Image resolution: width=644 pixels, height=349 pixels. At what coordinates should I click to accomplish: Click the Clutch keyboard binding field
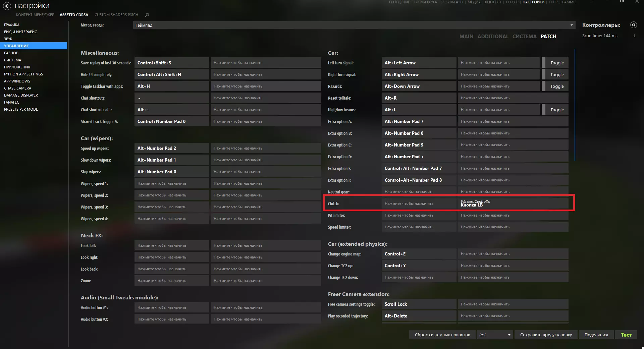tap(419, 203)
